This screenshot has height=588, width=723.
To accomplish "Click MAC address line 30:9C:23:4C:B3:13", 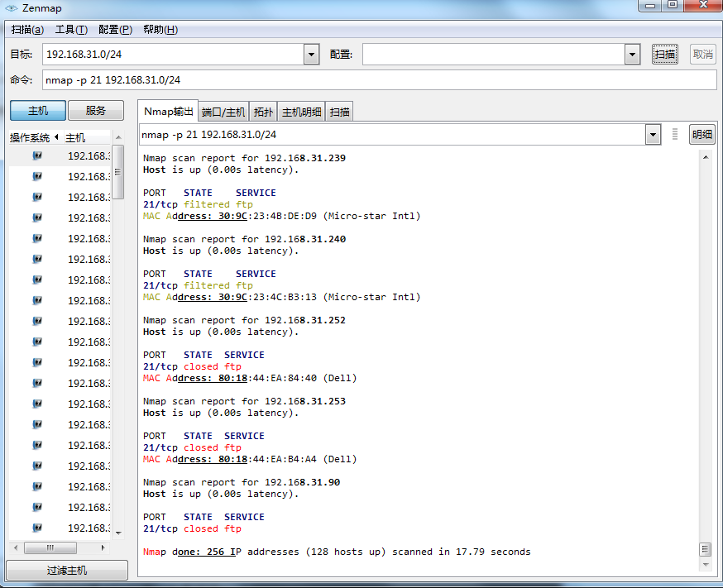I will pyautogui.click(x=282, y=297).
